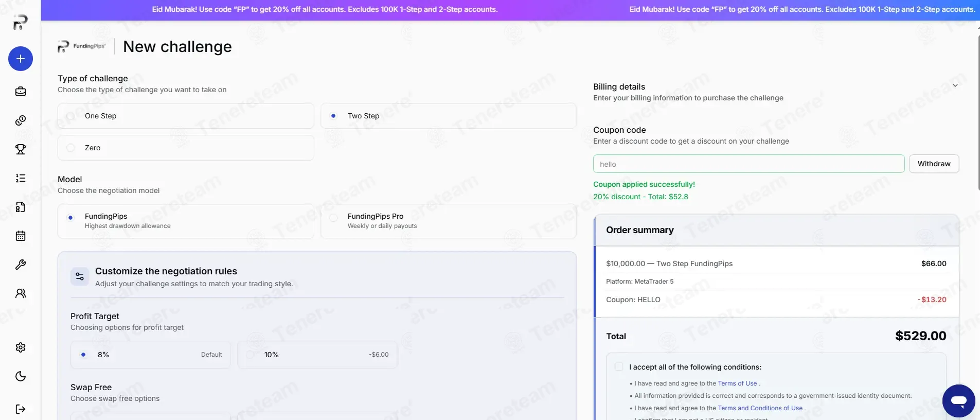The height and width of the screenshot is (420, 980).
Task: Click the 'Coupon: HELLO' line
Action: [x=633, y=300]
